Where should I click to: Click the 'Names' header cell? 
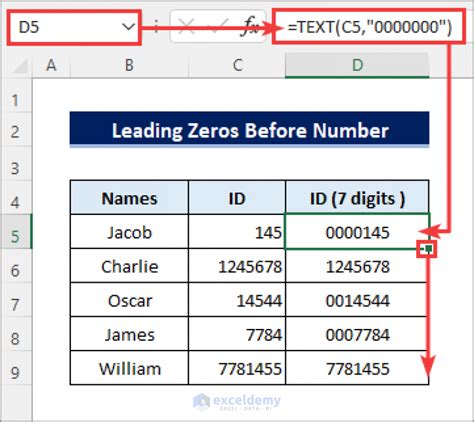click(x=129, y=198)
